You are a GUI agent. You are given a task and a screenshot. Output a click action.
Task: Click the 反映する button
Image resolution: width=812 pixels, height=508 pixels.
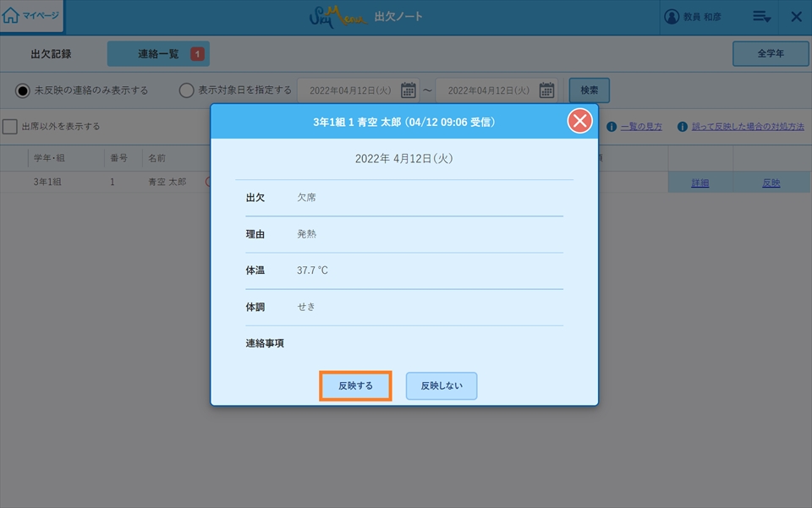tap(355, 385)
